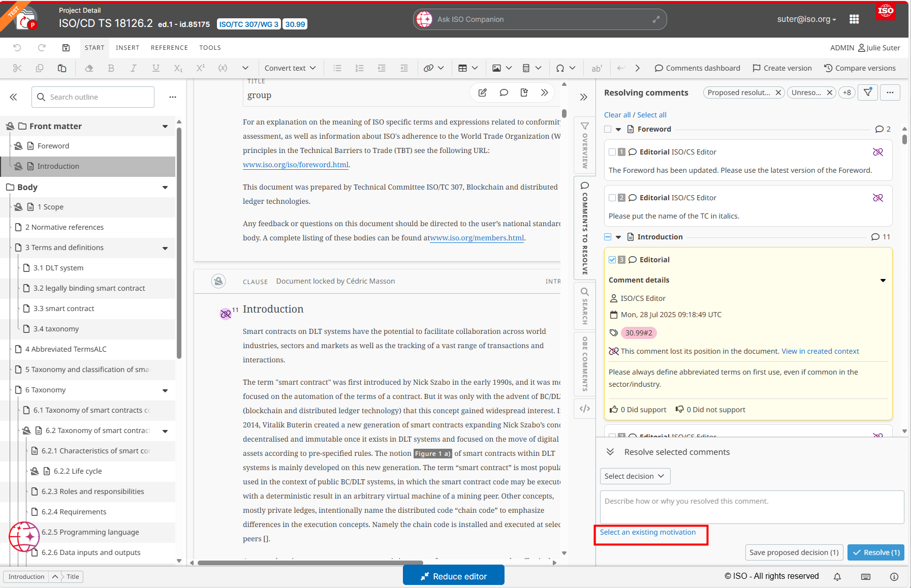
Task: Collapse the 3 Terms and definitions section
Action: click(x=165, y=248)
